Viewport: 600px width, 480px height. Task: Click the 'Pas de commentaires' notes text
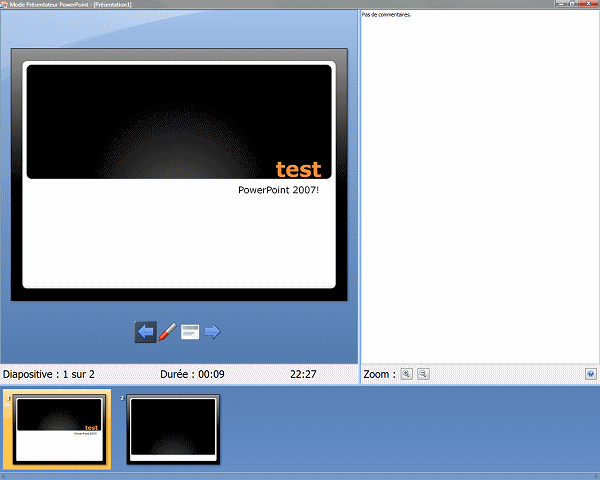click(386, 15)
